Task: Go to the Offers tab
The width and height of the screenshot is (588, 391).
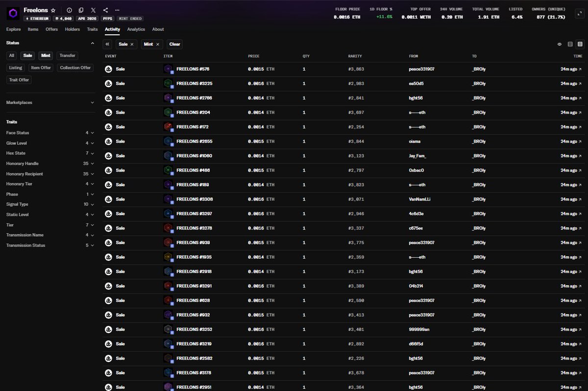Action: 51,29
